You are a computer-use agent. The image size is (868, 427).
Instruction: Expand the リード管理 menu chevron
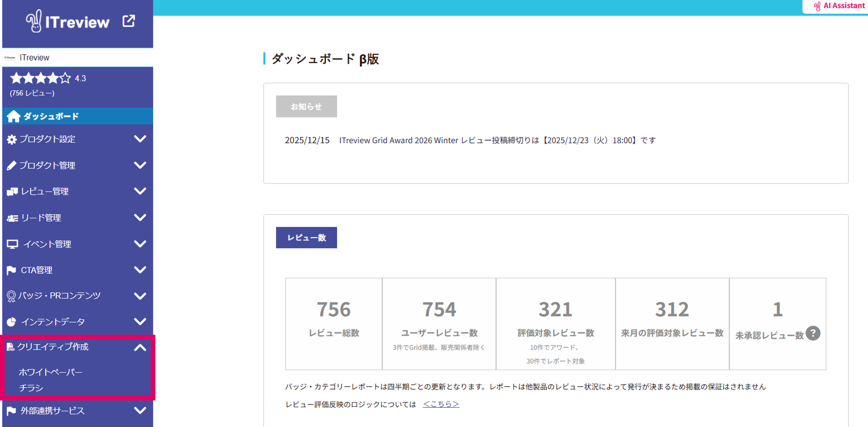pos(140,218)
